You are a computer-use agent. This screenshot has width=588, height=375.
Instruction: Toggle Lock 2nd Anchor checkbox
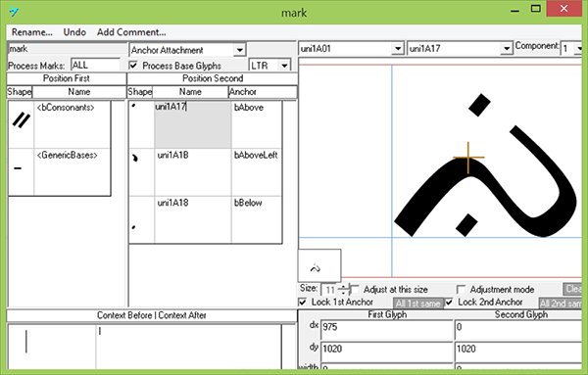(x=449, y=302)
